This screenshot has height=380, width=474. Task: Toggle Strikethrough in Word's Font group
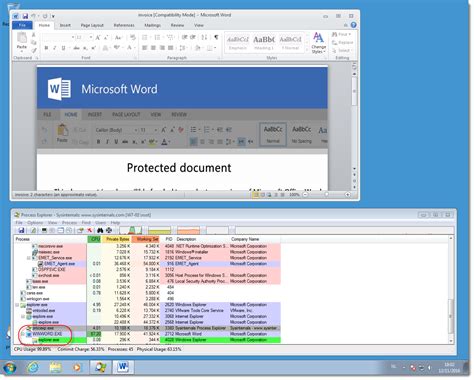click(x=77, y=48)
